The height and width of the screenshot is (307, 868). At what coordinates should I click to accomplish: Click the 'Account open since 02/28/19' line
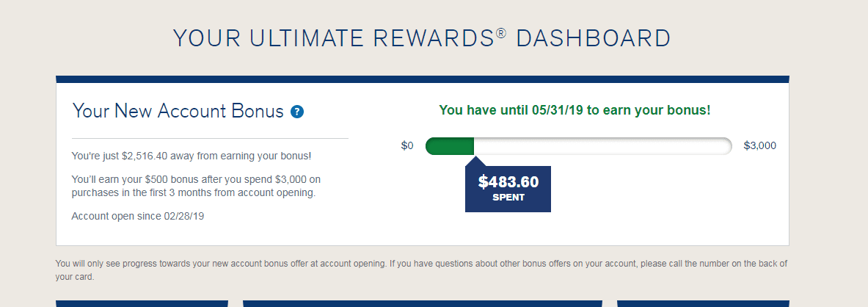(x=138, y=216)
